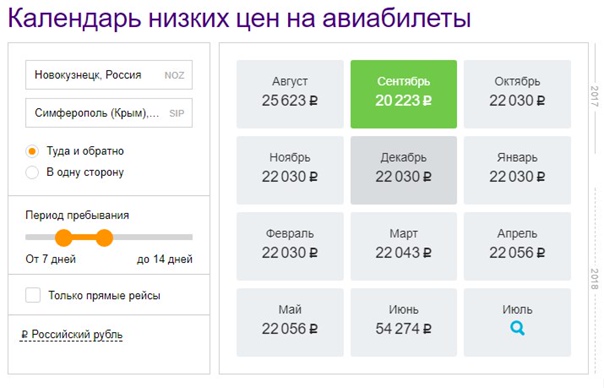Click the search magnifier icon for Июль
This screenshot has width=604, height=388.
click(x=517, y=328)
